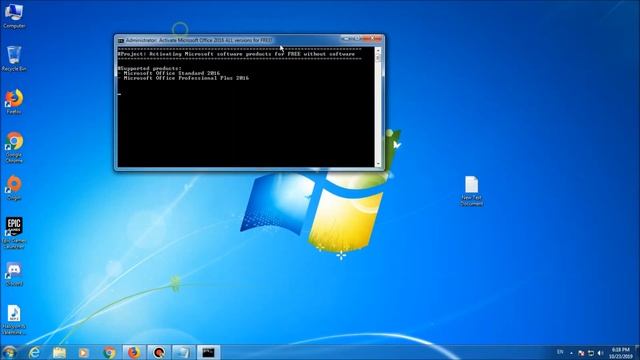
Task: Switch to the command prompt taskbar button
Action: 208,352
